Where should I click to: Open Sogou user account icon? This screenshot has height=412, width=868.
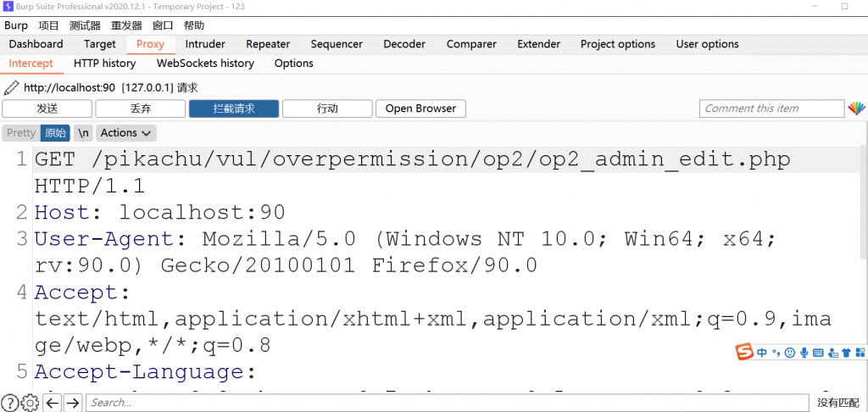point(832,352)
